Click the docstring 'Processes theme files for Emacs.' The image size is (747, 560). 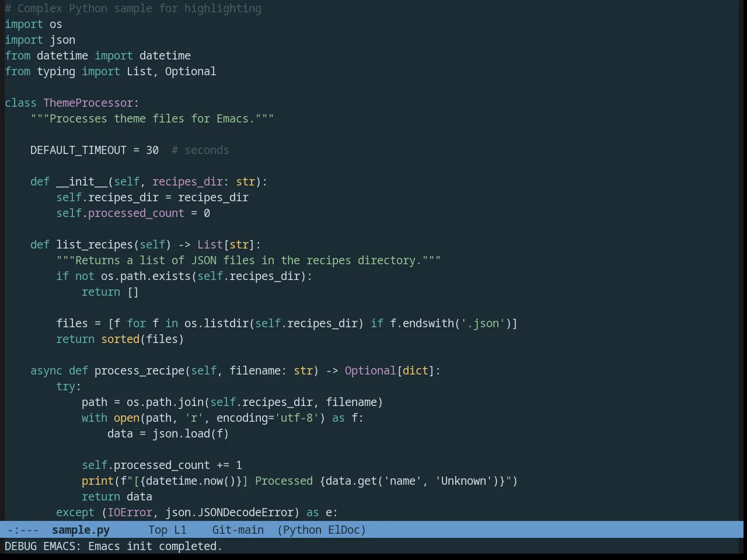pyautogui.click(x=152, y=118)
